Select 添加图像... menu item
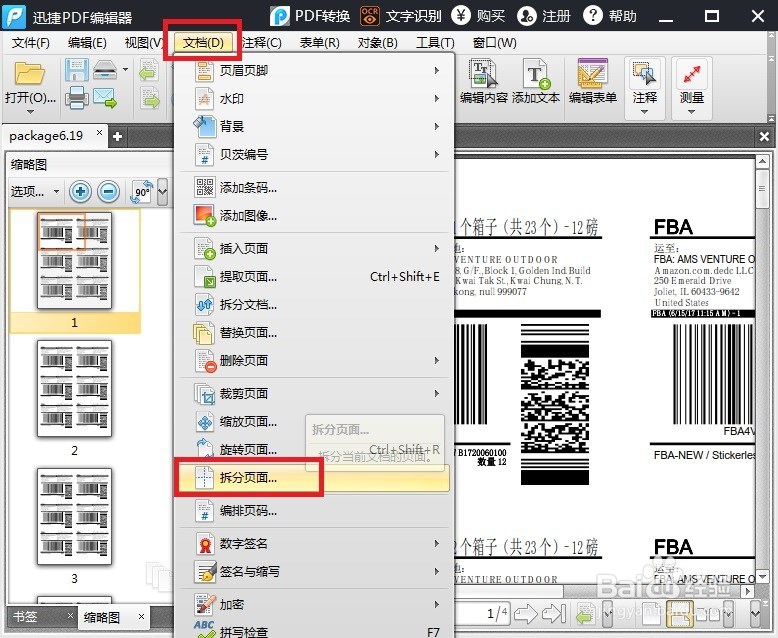The width and height of the screenshot is (778, 638). (314, 216)
